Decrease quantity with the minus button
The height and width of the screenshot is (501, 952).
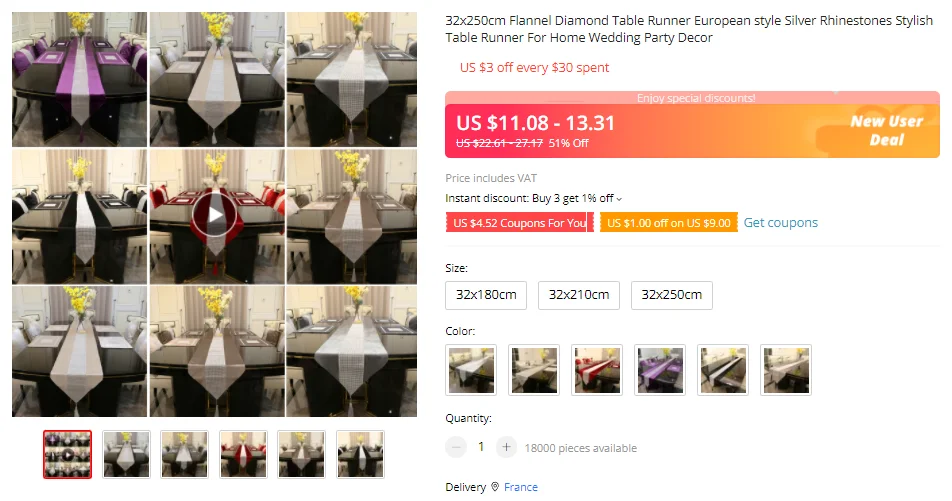[x=456, y=448]
